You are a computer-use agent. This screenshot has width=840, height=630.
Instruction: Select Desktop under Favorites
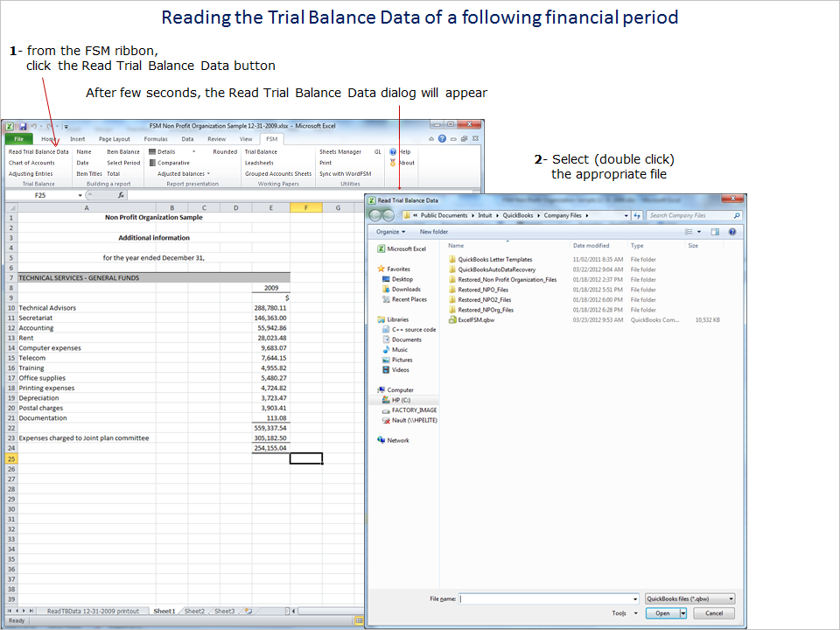click(397, 280)
